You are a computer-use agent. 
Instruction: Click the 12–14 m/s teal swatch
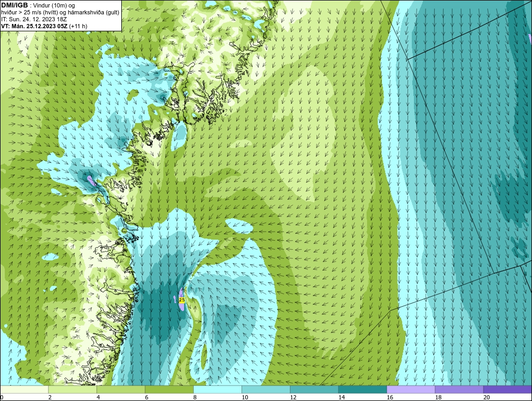point(314,389)
